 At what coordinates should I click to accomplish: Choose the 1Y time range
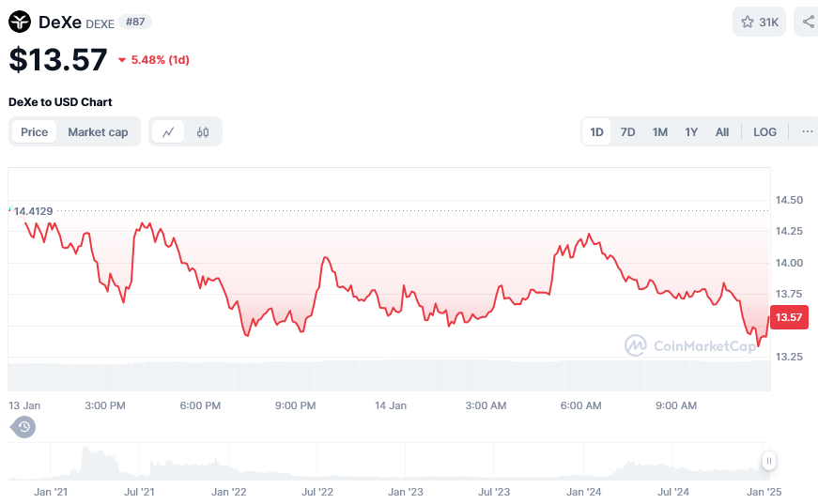point(691,131)
